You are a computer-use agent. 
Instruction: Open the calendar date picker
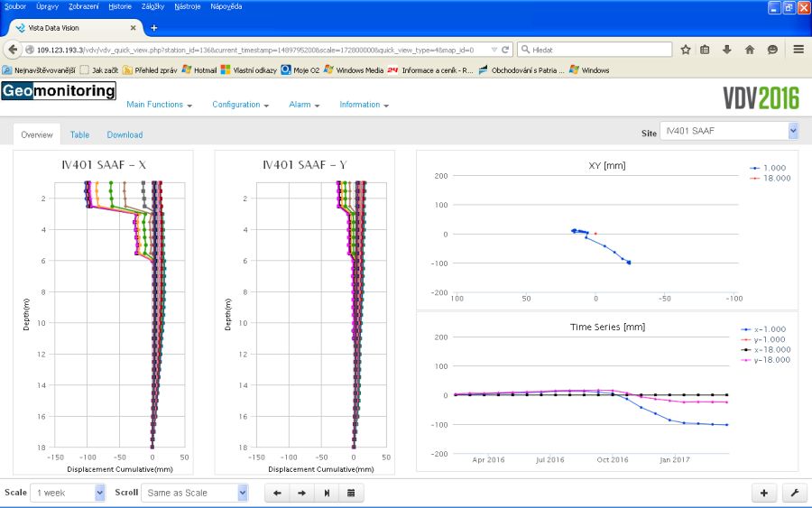click(351, 493)
